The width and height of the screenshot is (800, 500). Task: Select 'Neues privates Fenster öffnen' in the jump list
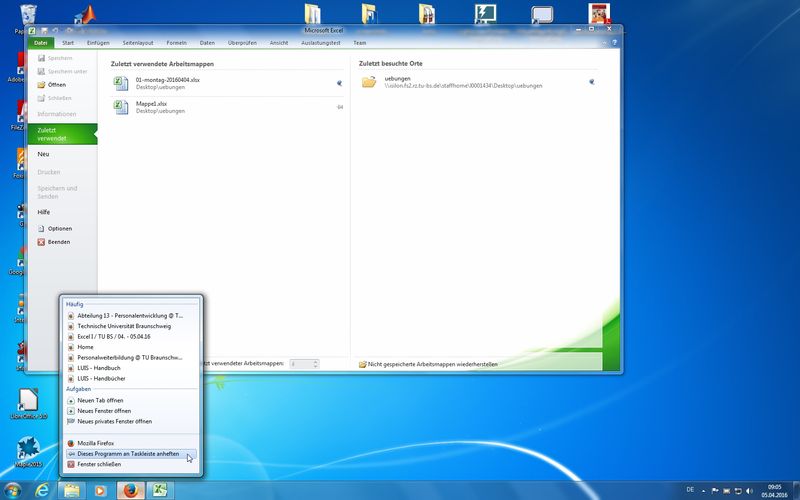[115, 421]
